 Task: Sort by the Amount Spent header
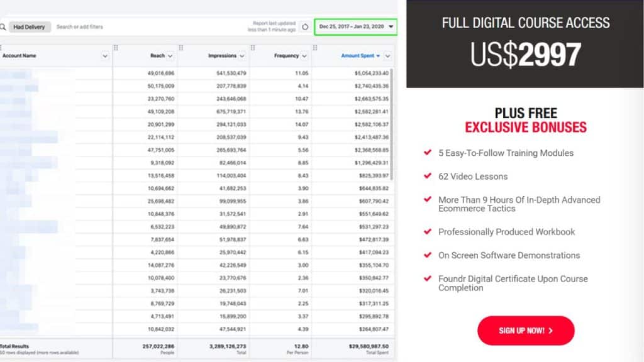(x=357, y=56)
